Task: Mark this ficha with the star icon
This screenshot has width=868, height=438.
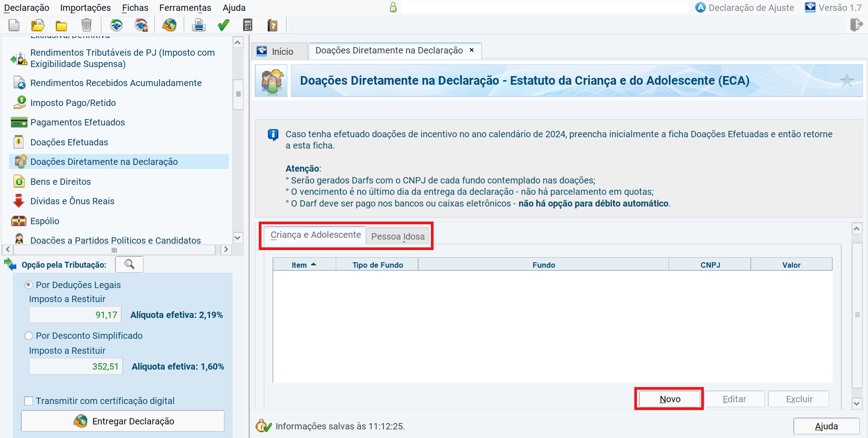Action: 846,81
